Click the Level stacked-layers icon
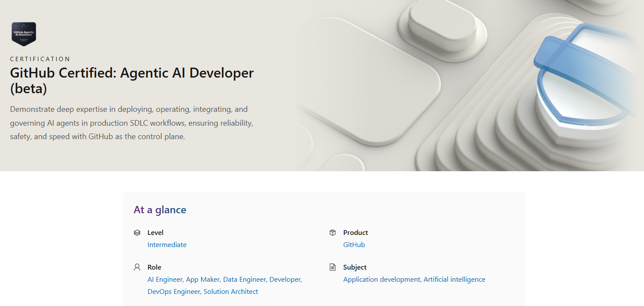 pyautogui.click(x=137, y=233)
